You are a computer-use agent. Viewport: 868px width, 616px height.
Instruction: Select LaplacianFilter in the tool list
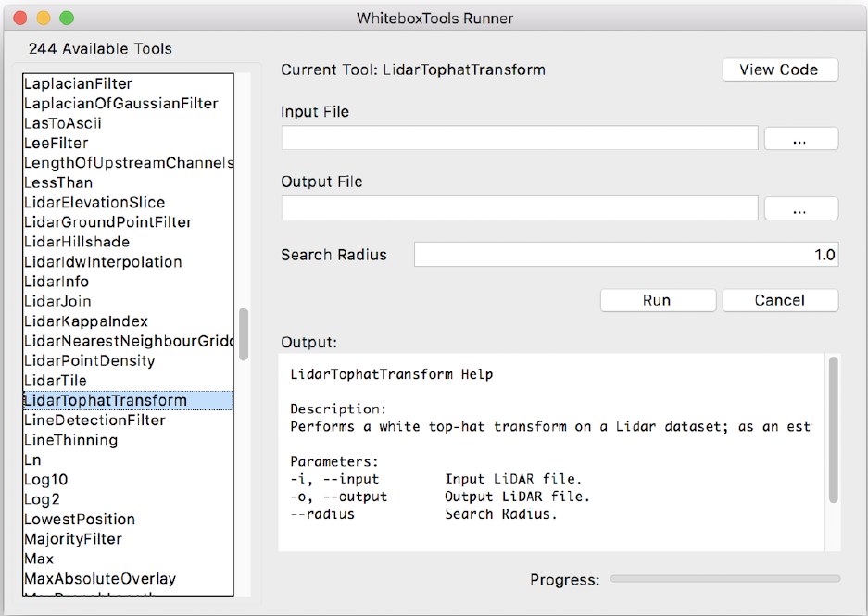[x=128, y=83]
